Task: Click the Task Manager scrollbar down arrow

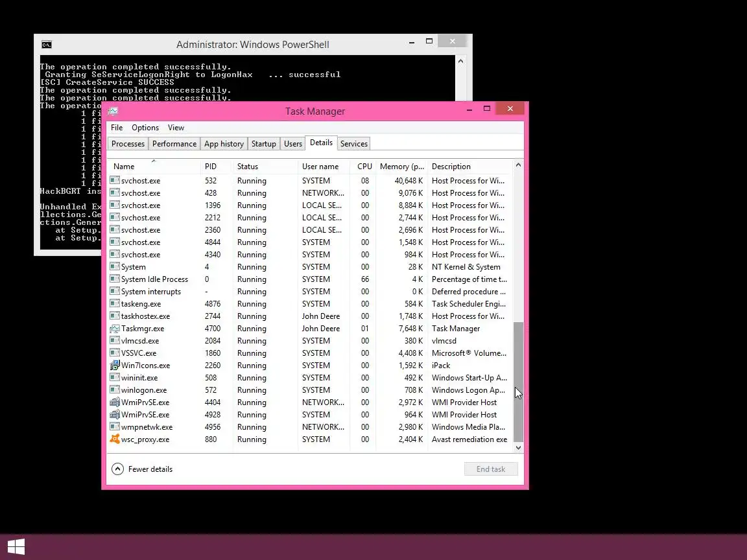Action: 518,448
